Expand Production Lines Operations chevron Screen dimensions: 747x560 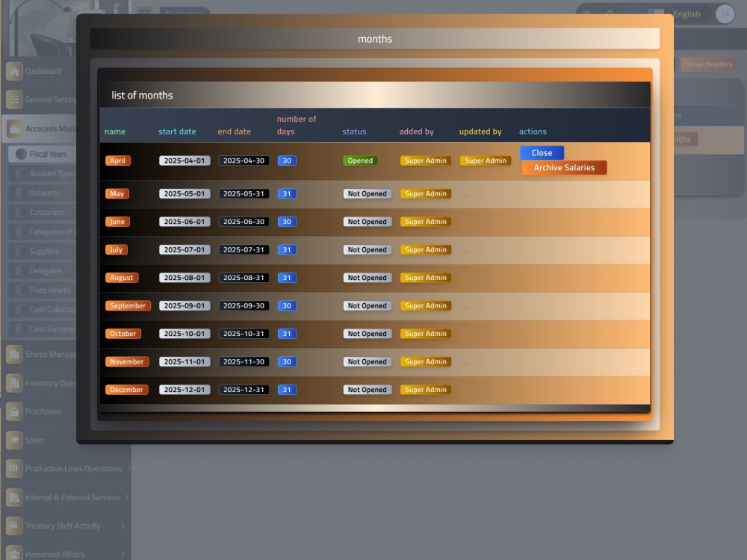[128, 469]
